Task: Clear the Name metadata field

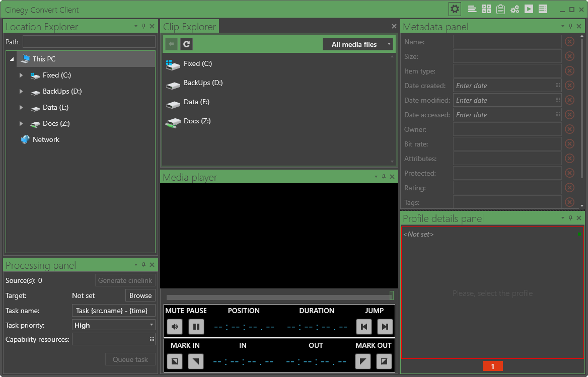Action: point(570,42)
